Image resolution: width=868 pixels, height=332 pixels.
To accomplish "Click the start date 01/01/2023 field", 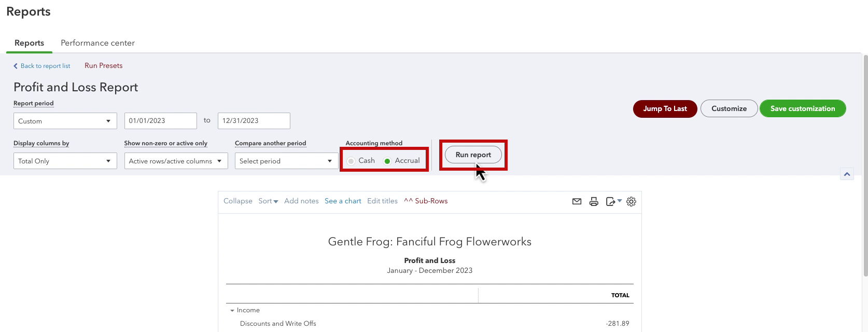I will tap(161, 120).
